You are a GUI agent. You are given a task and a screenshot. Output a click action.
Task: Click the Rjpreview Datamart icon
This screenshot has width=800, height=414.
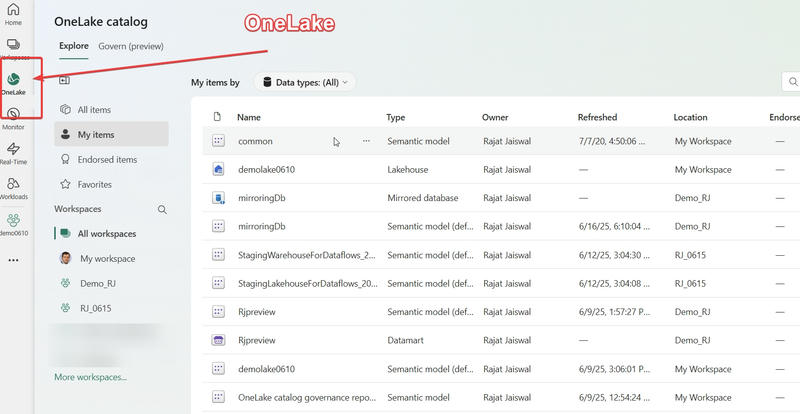click(x=218, y=340)
